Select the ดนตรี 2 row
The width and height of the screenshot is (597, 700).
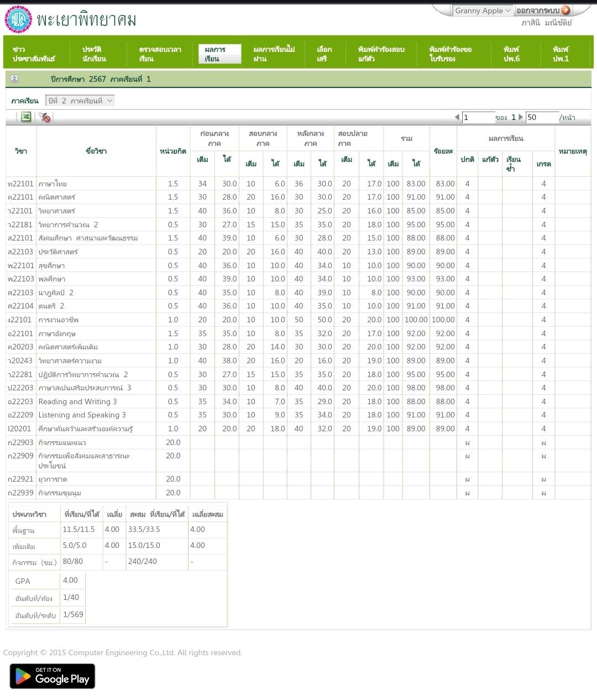pos(298,306)
